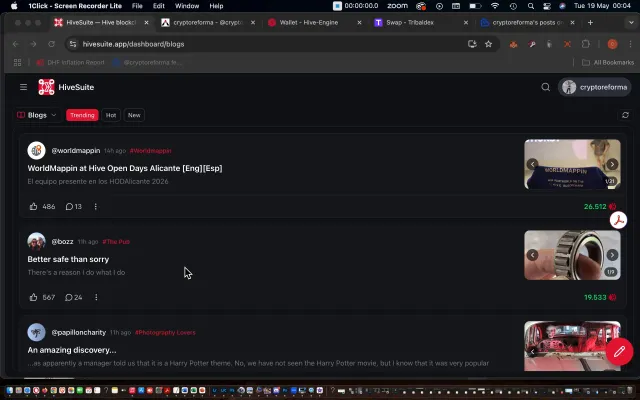
Task: Select the Hot filter
Action: 111,115
